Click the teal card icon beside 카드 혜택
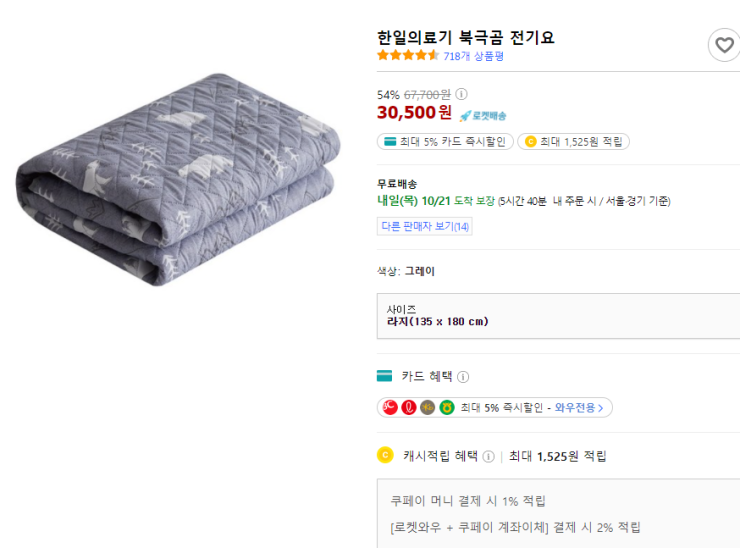Screen dimensions: 740x548 tap(385, 376)
